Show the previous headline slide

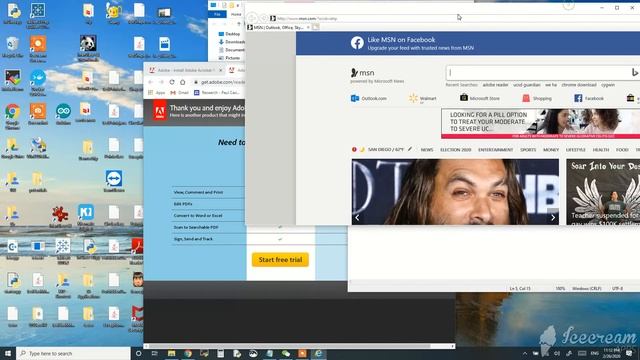[357, 218]
